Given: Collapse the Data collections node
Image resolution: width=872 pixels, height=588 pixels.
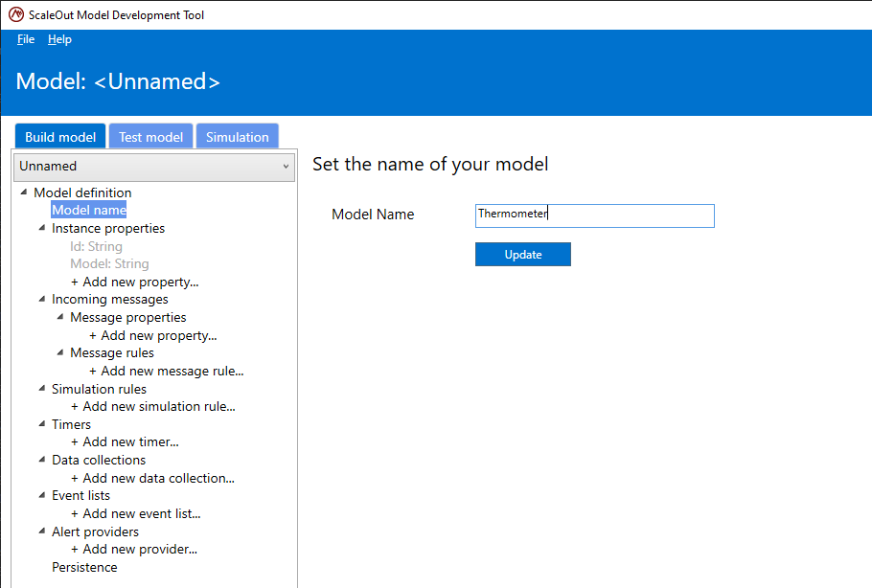Looking at the screenshot, I should coord(42,459).
